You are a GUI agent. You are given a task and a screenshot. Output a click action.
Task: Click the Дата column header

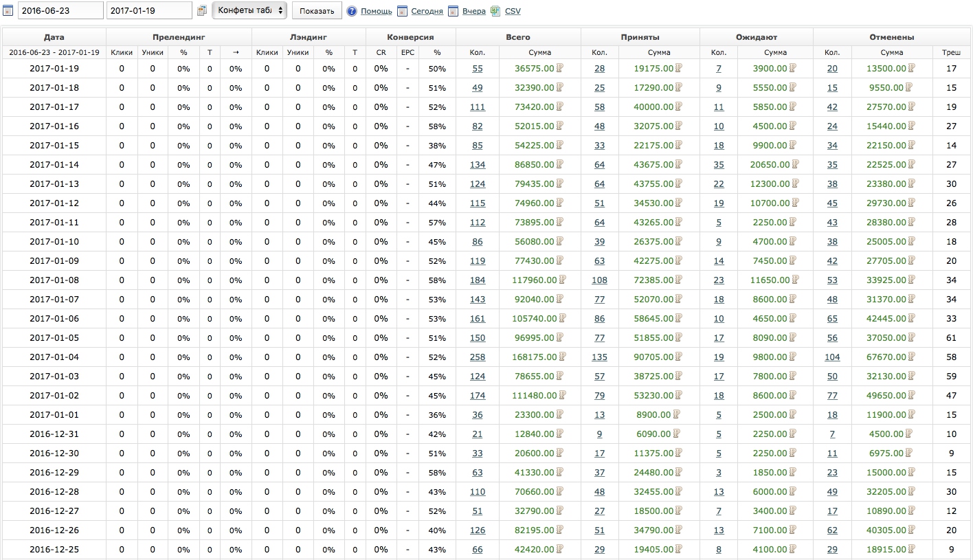click(54, 37)
